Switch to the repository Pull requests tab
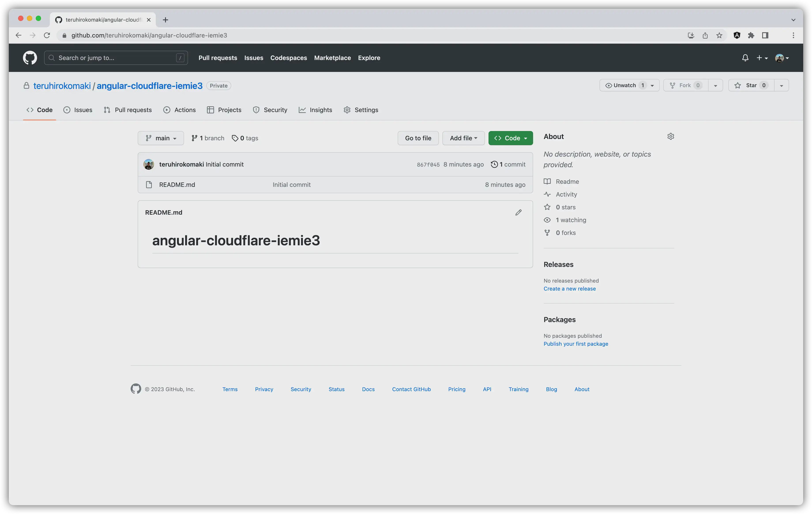 (x=128, y=110)
